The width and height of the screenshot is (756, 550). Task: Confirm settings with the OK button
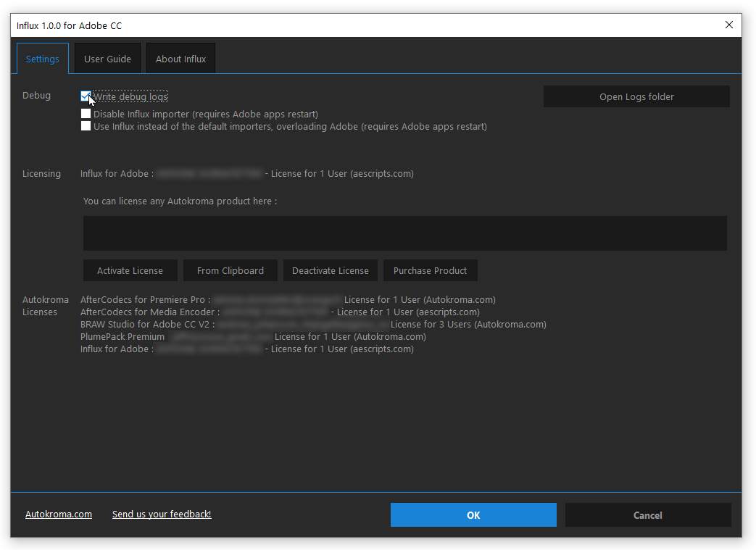[x=473, y=514]
